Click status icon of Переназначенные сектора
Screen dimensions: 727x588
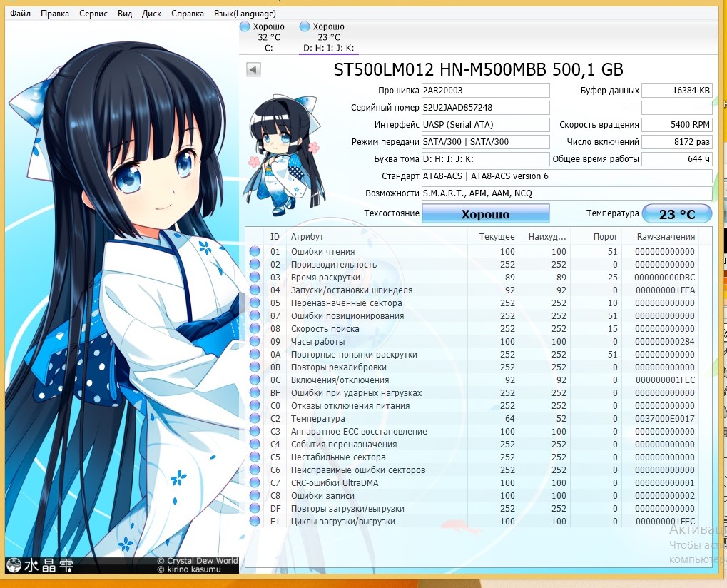click(255, 303)
